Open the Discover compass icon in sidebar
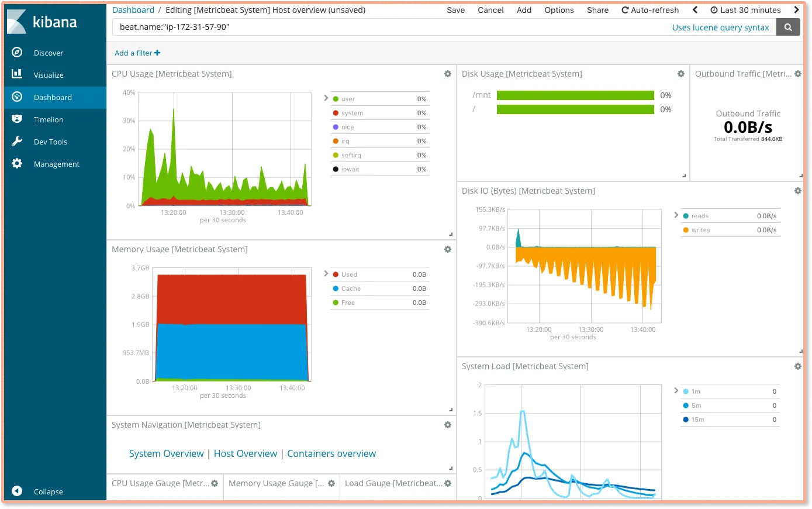Viewport: 812px width, 509px height. (17, 53)
